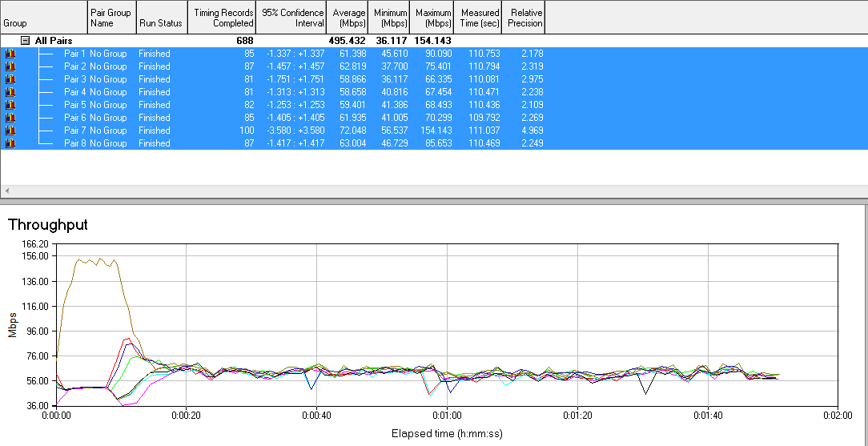868x446 pixels.
Task: Click the 0:01:00 time axis tick label
Action: tap(447, 415)
